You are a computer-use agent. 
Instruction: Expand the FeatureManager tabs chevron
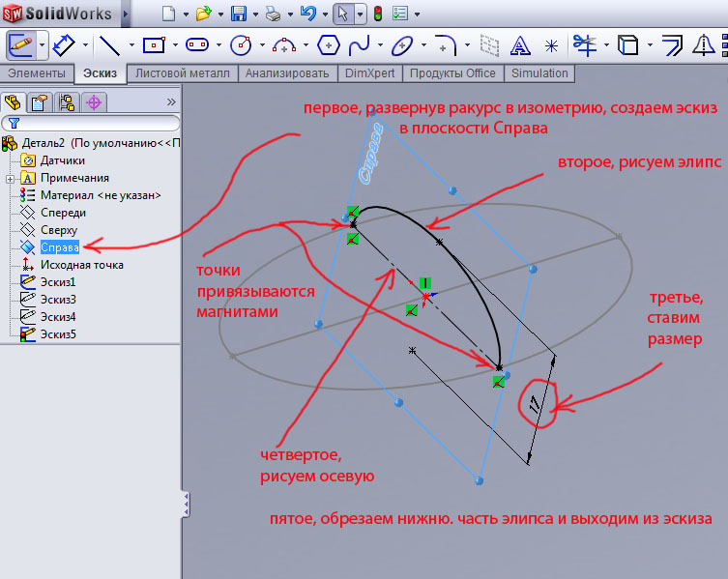[171, 101]
